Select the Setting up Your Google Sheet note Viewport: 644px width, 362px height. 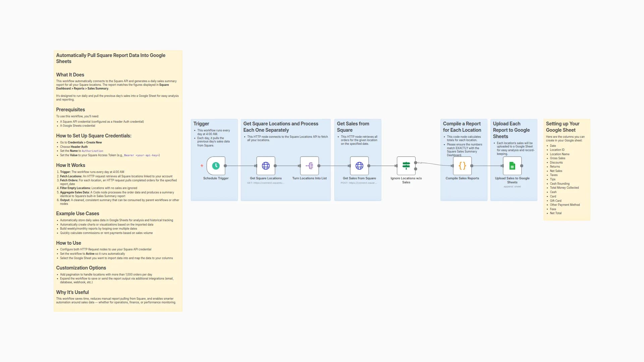pos(567,168)
